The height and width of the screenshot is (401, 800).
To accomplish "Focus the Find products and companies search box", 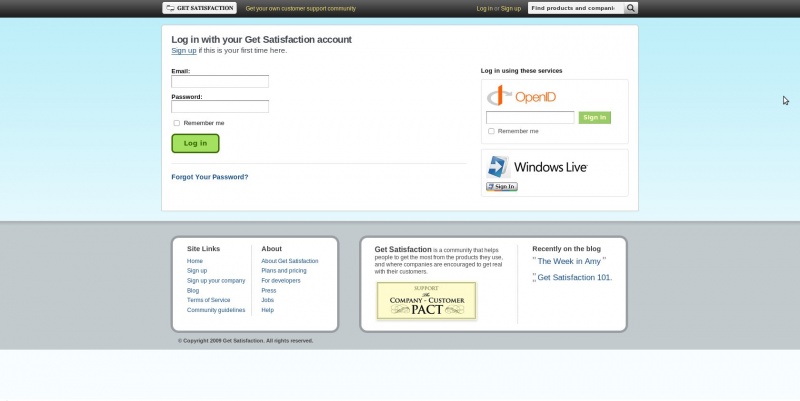I will pyautogui.click(x=576, y=8).
